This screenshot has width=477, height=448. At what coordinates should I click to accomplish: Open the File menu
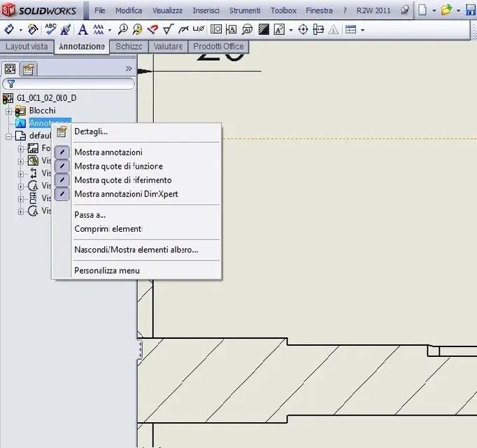tap(100, 10)
